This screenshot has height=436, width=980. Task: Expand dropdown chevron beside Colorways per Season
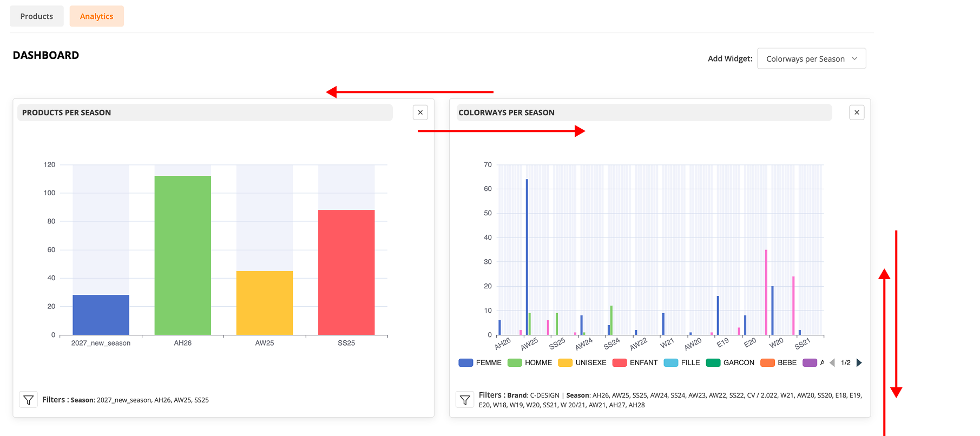(854, 58)
